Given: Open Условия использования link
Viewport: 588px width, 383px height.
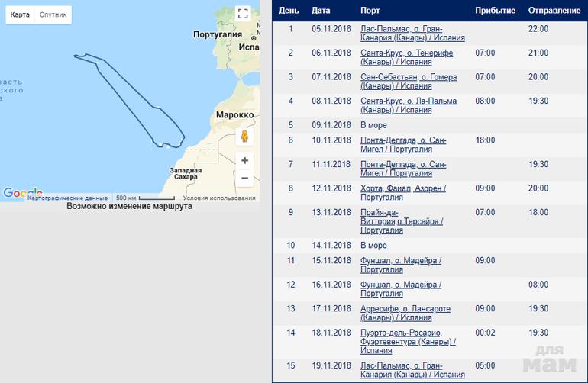Looking at the screenshot, I should coord(219,198).
